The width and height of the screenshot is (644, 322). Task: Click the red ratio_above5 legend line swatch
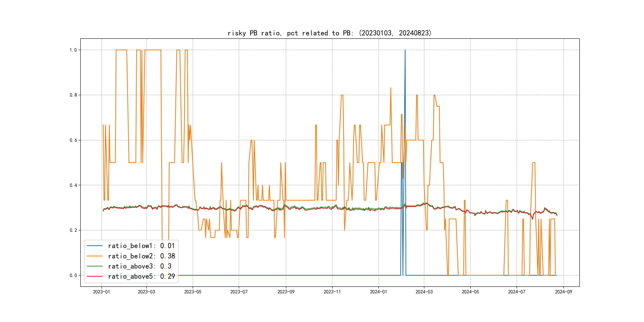tap(94, 276)
